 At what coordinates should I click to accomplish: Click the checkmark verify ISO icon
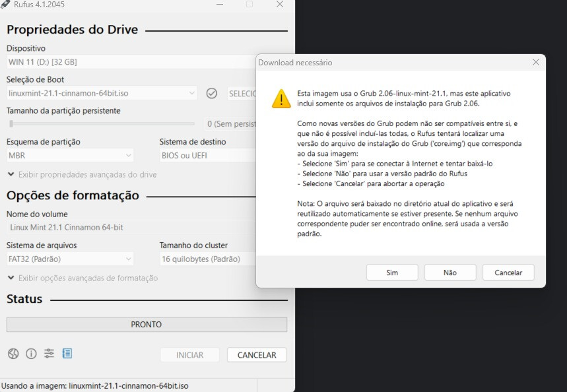212,94
